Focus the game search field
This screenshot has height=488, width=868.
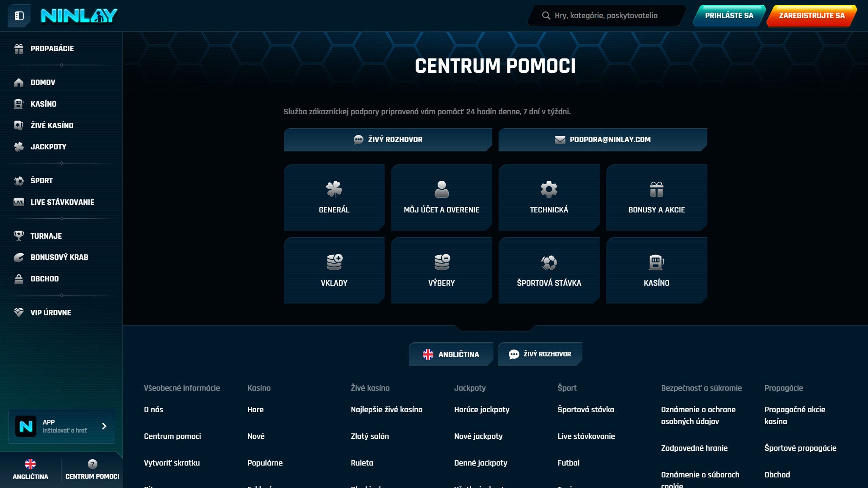(x=606, y=16)
